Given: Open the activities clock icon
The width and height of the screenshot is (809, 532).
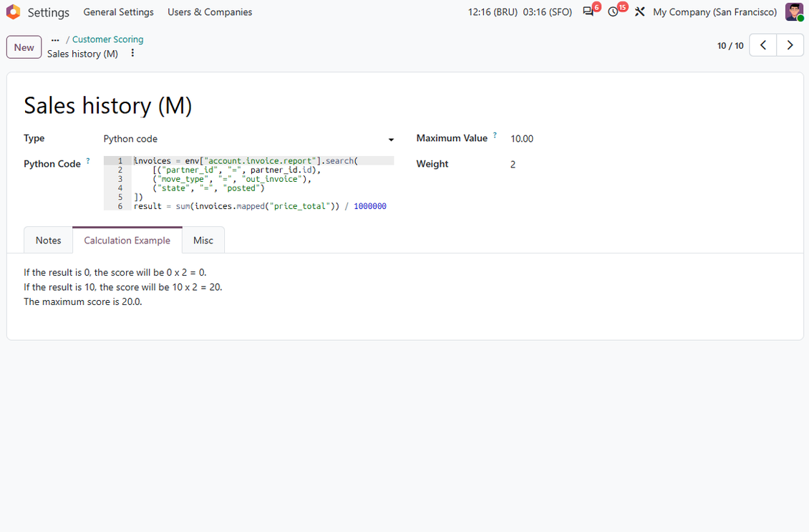Looking at the screenshot, I should tap(613, 12).
